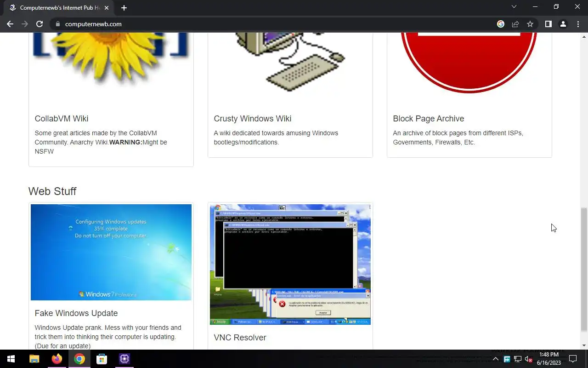Open the Fake Windows Update link

76,313
